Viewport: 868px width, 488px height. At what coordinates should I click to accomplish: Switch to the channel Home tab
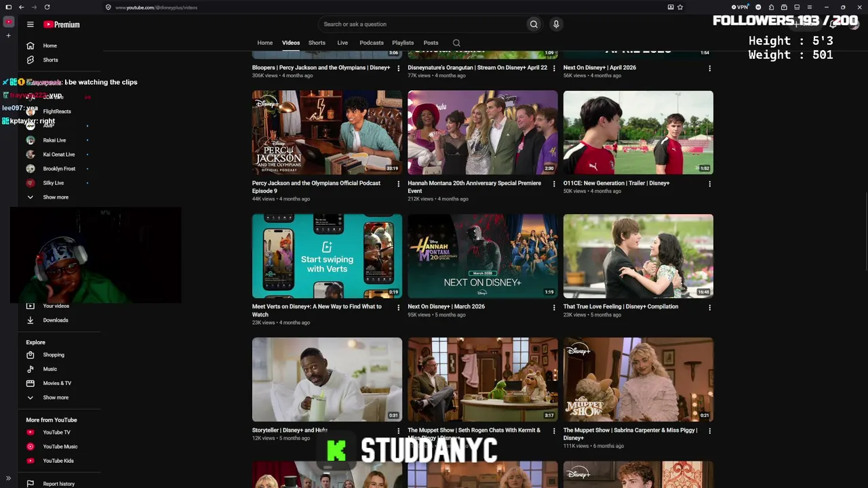click(265, 43)
